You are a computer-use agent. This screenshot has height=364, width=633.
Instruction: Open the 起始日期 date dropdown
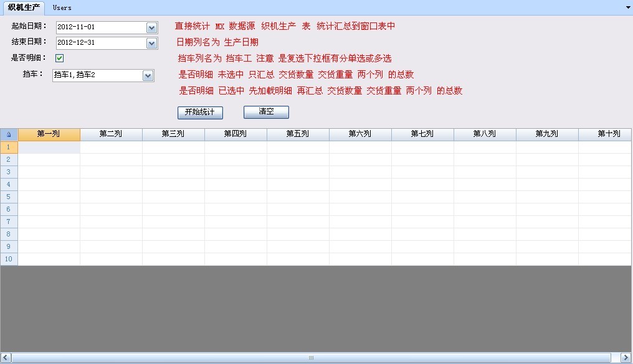pyautogui.click(x=151, y=27)
